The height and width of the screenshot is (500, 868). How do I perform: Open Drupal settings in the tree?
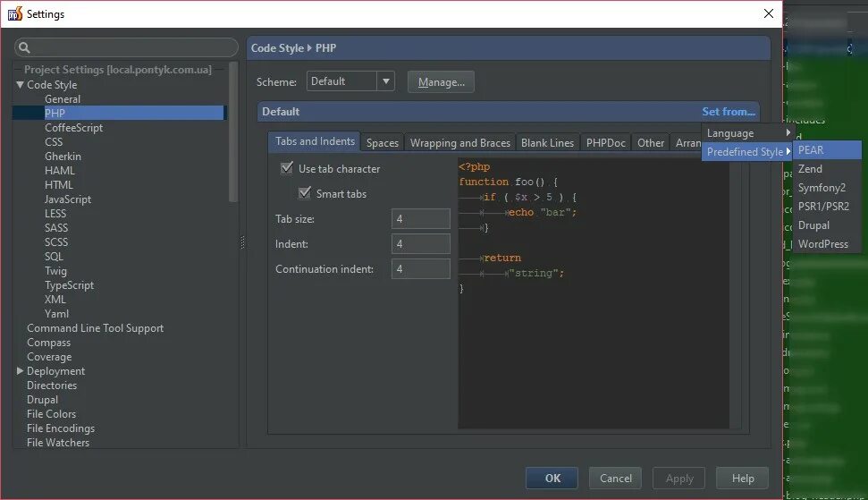[x=42, y=399]
